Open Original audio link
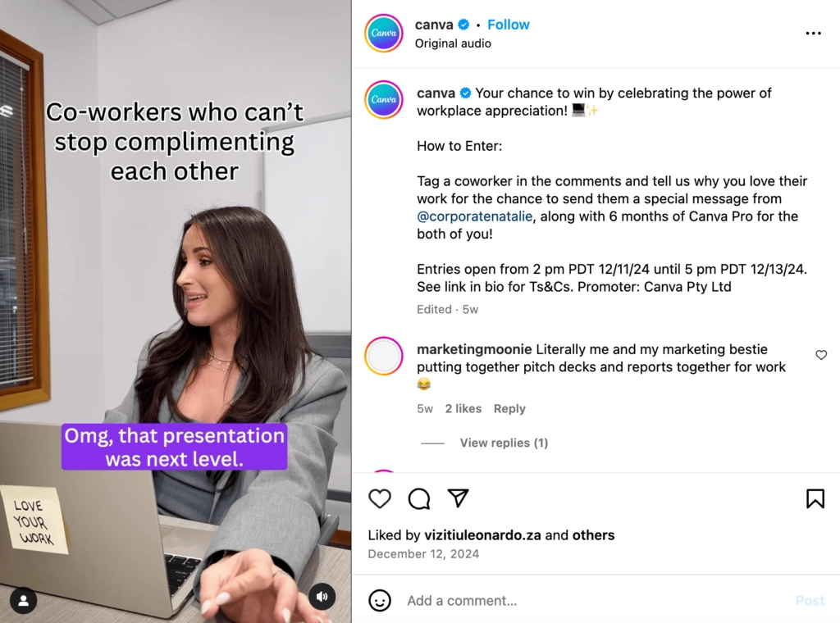840x623 pixels. click(453, 43)
